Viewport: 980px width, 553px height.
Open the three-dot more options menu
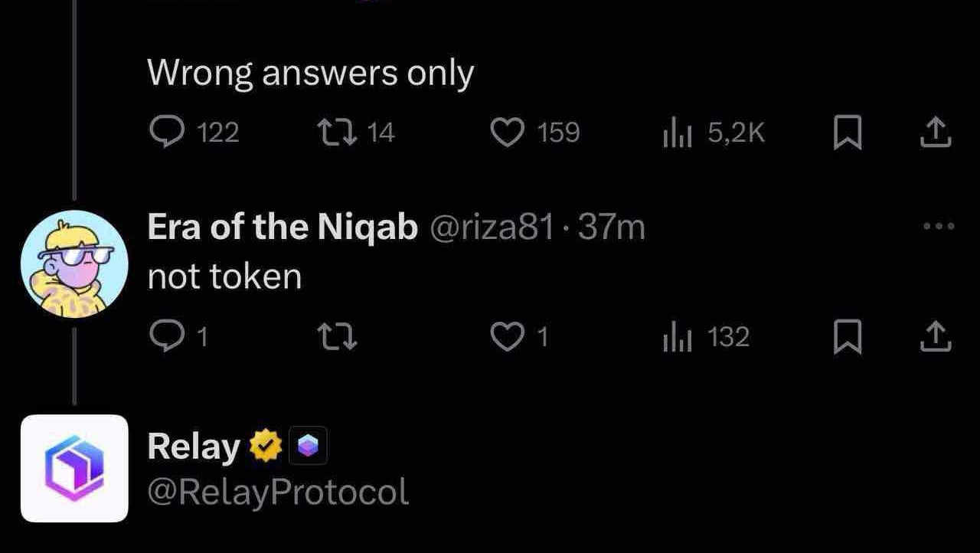939,227
